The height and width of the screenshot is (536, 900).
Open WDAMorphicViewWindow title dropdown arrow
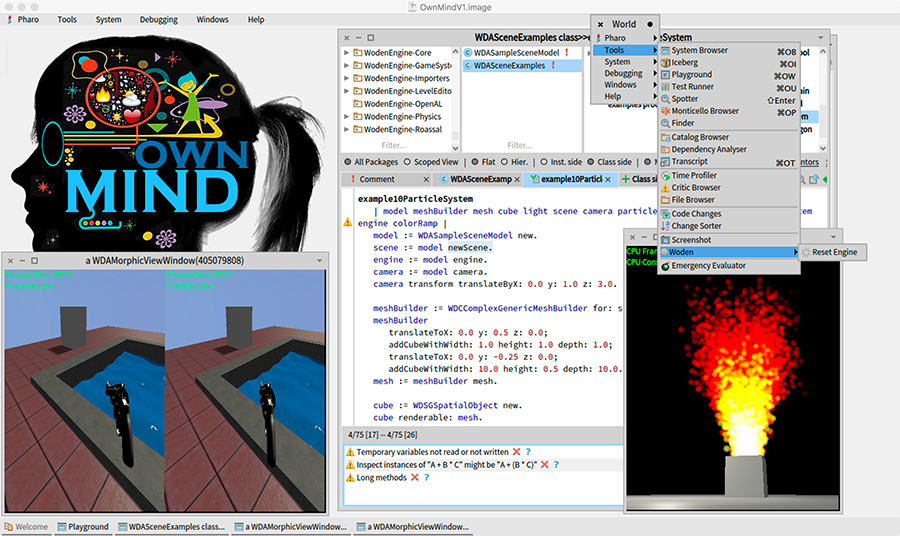pos(320,261)
